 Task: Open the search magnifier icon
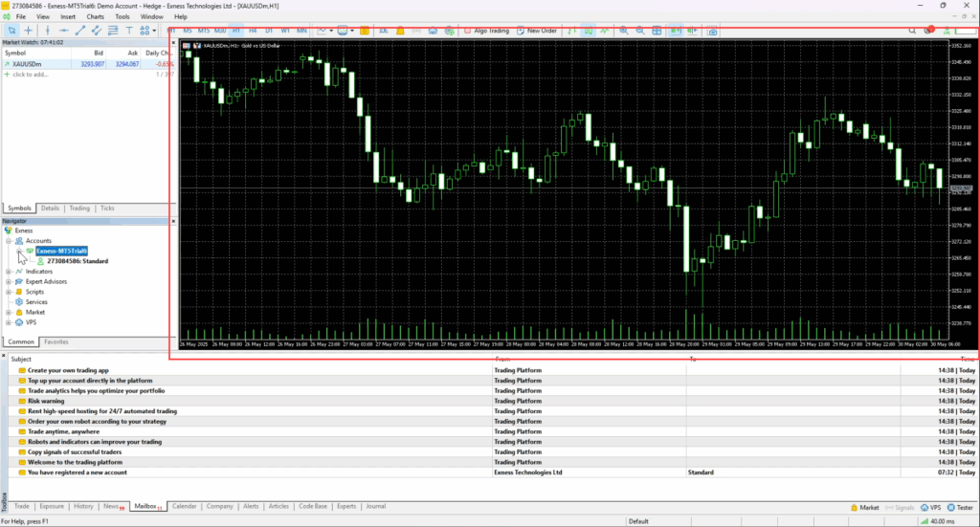click(x=912, y=31)
